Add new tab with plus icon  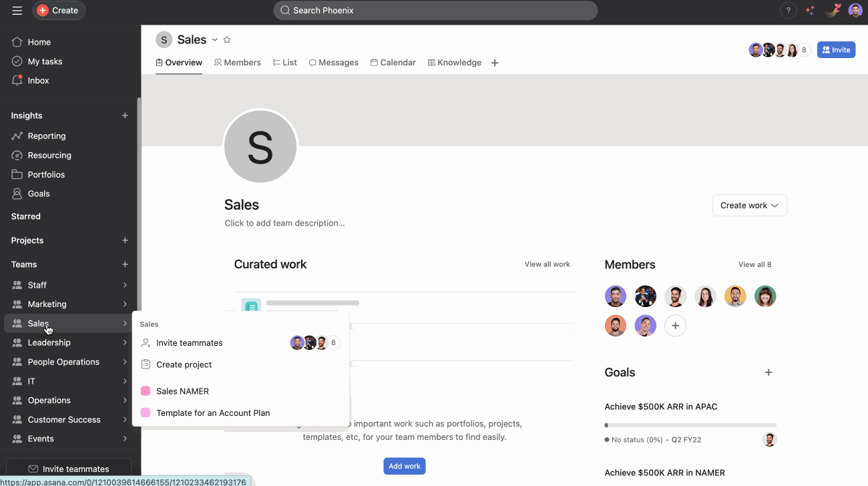(x=495, y=63)
